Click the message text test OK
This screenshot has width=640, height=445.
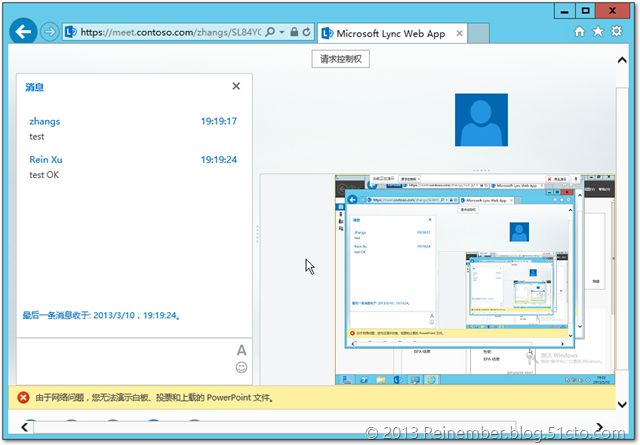point(44,175)
